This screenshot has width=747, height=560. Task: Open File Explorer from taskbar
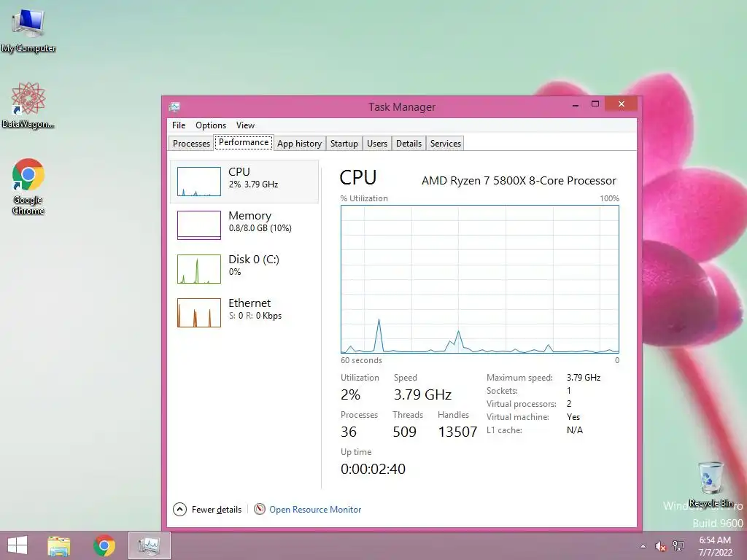[58, 545]
